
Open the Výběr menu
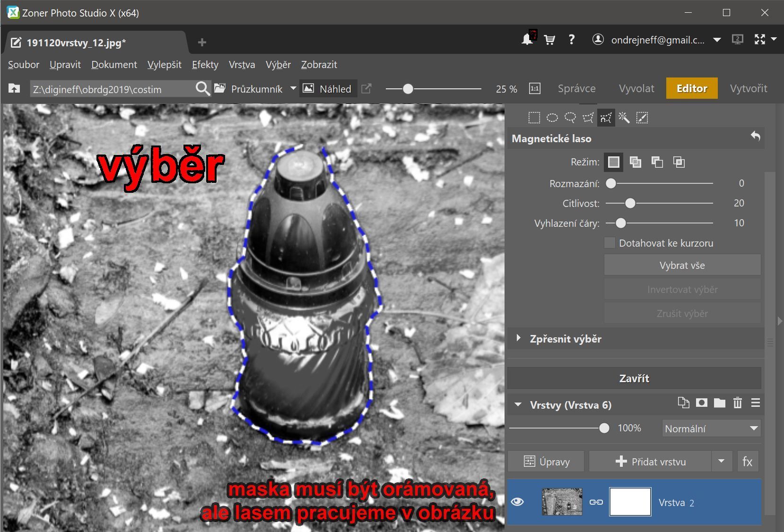(278, 65)
